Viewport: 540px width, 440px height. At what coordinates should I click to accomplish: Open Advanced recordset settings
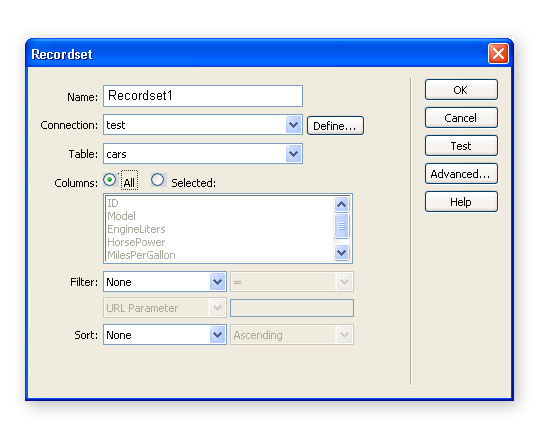coord(461,174)
